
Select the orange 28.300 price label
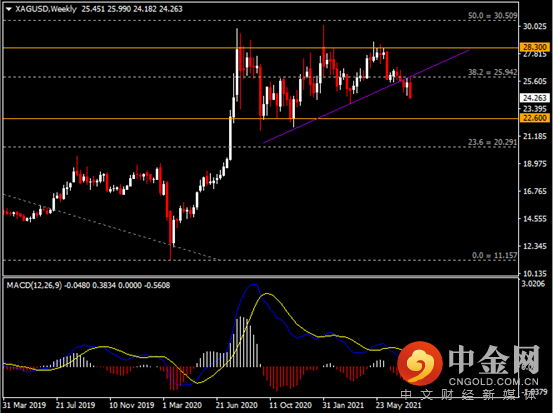click(535, 47)
